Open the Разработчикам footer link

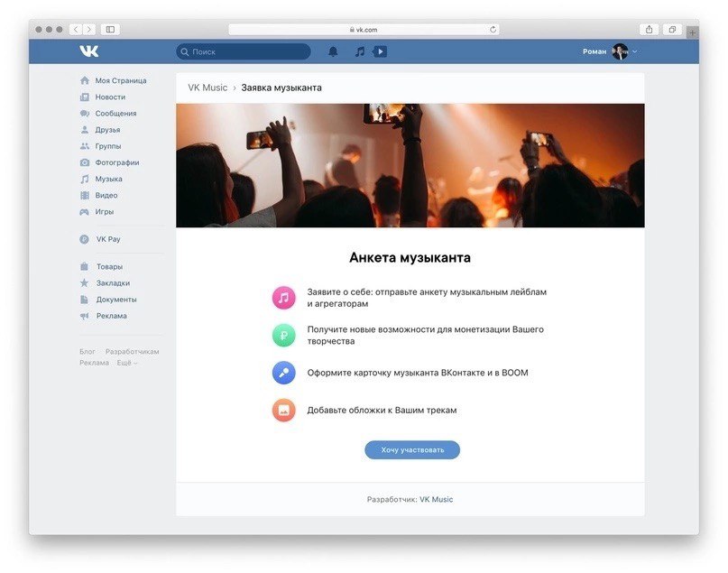(132, 352)
